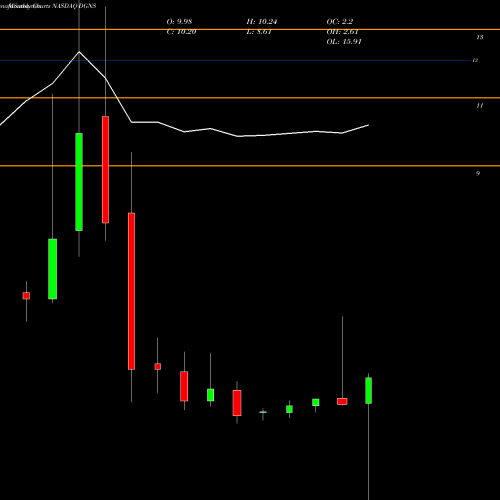The image size is (500, 500).
Task: Click the price axis label 9
Action: coord(478,173)
